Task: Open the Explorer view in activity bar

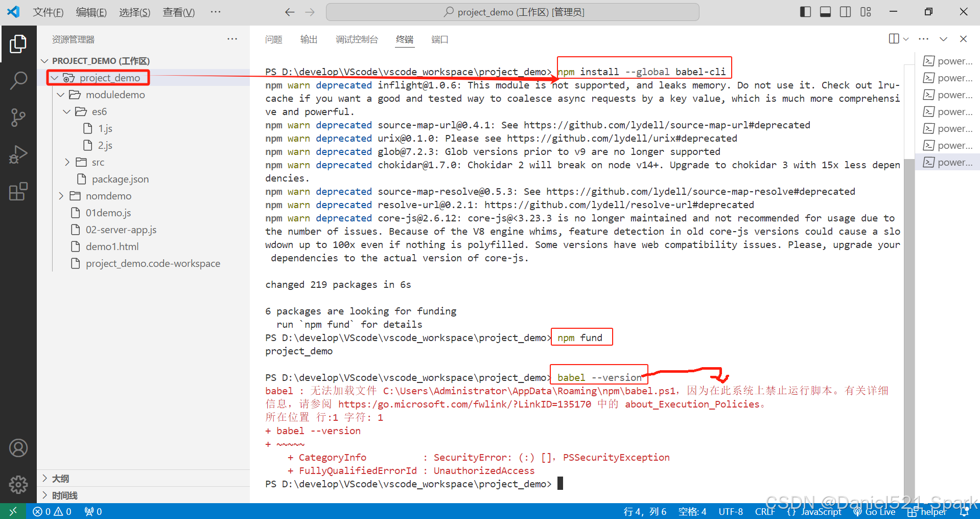Action: click(x=18, y=44)
